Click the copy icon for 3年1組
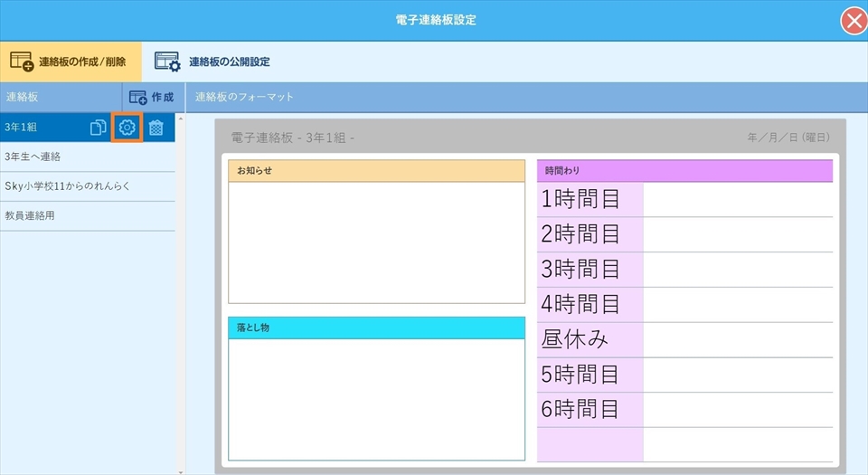 (x=99, y=128)
